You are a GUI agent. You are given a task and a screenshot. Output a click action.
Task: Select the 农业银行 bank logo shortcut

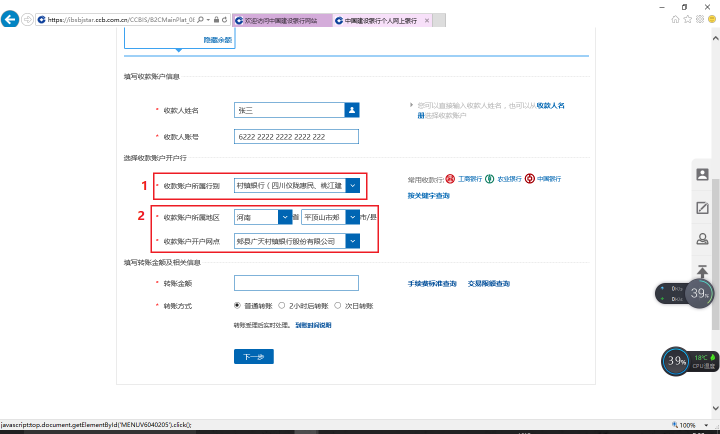pyautogui.click(x=490, y=179)
